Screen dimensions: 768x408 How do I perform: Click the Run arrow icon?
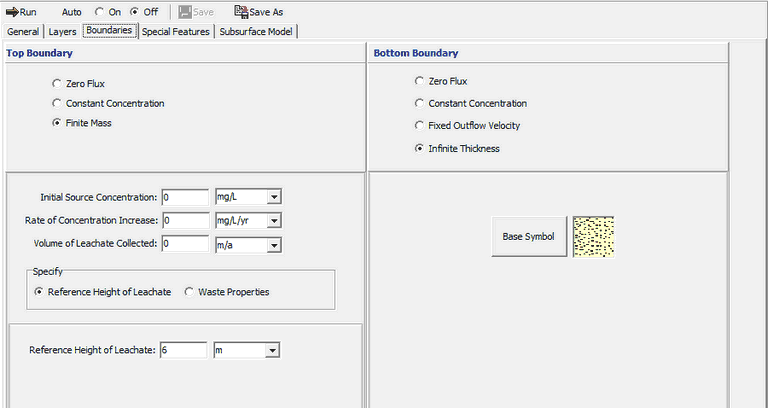[x=12, y=12]
